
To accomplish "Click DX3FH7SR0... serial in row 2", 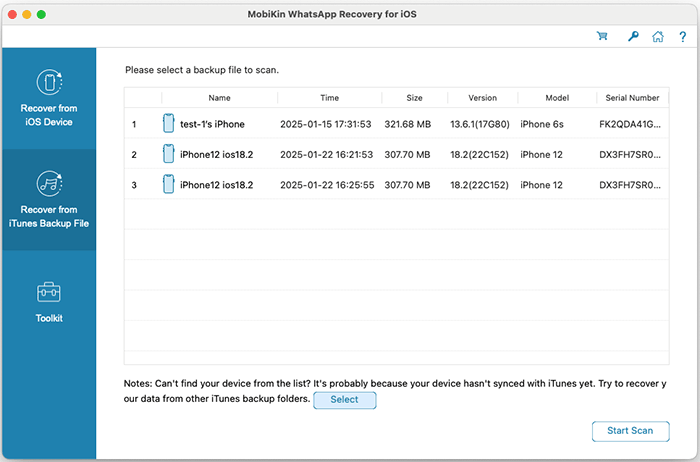I will (630, 154).
